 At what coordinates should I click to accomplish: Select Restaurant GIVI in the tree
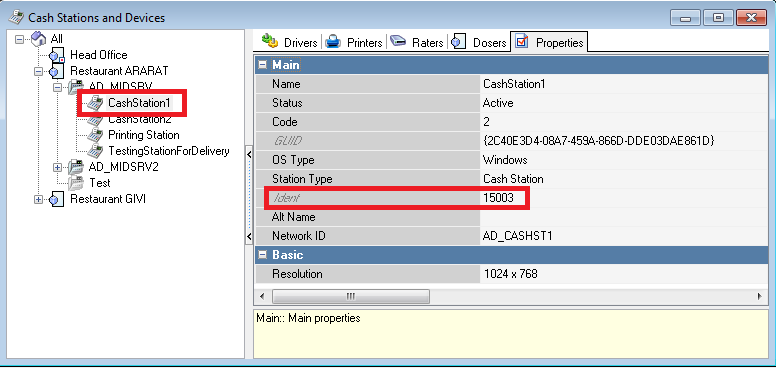coord(108,199)
